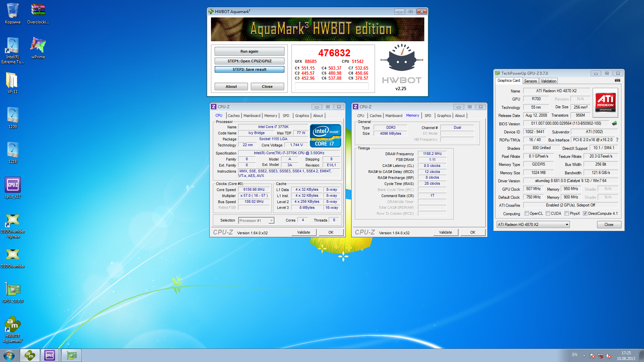The height and width of the screenshot is (362, 644).
Task: Show hidden tray icons arrow
Action: pos(584,356)
